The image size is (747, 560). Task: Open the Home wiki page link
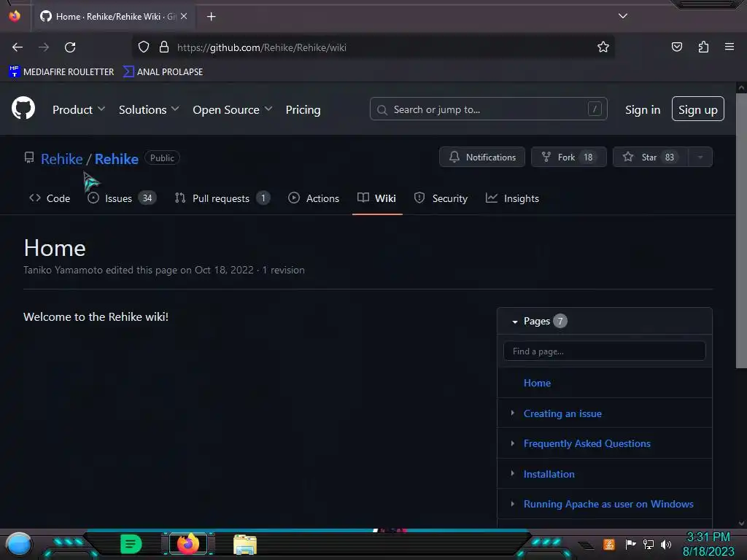click(537, 383)
